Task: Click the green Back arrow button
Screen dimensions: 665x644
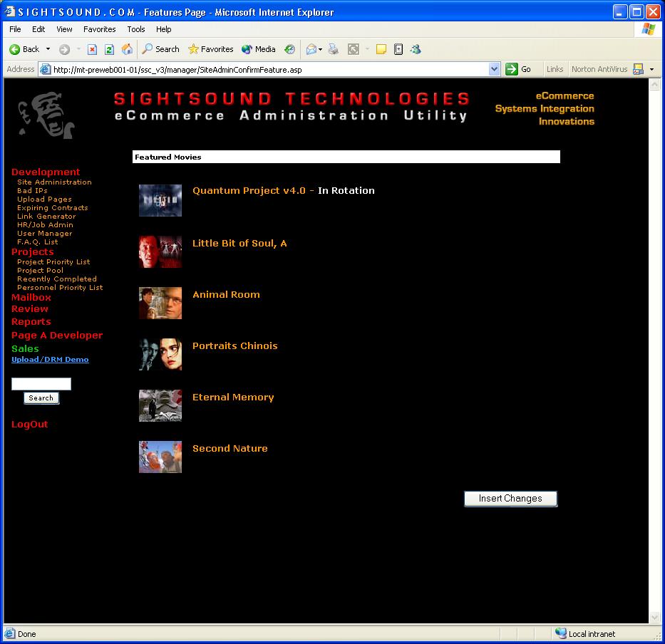Action: pyautogui.click(x=24, y=50)
